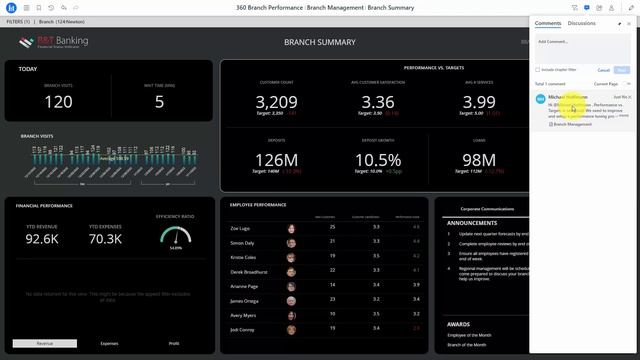Click James Ortega's employee photo
The image size is (640, 360).
291,301
